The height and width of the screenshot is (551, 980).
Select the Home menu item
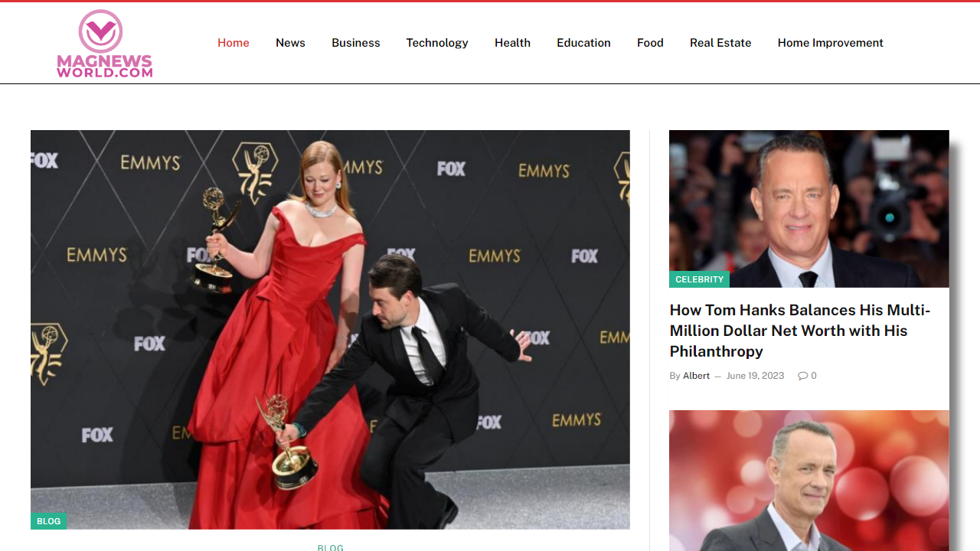pos(234,43)
